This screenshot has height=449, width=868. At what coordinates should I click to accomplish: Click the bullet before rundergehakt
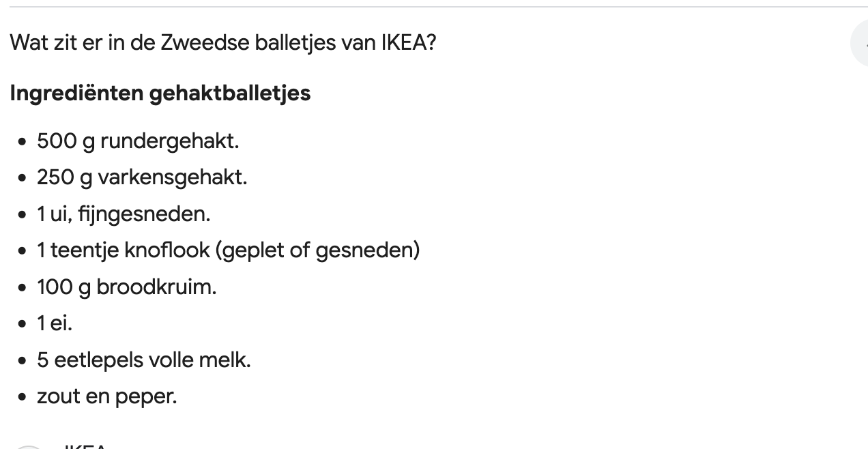(x=23, y=143)
